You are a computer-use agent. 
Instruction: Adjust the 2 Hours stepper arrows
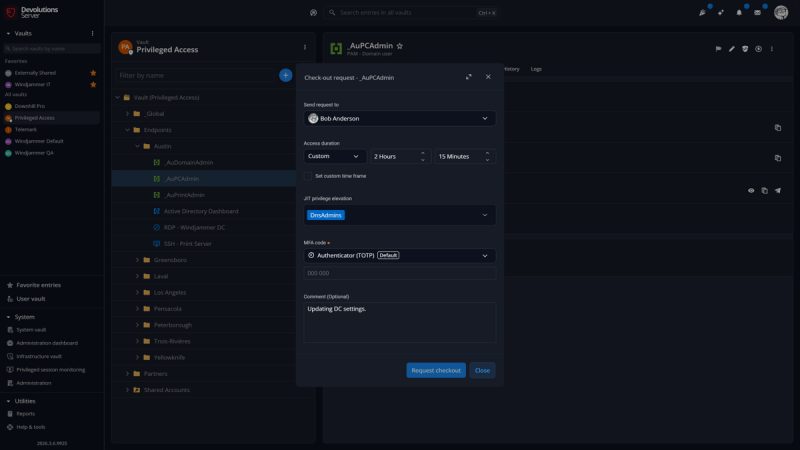click(x=422, y=156)
